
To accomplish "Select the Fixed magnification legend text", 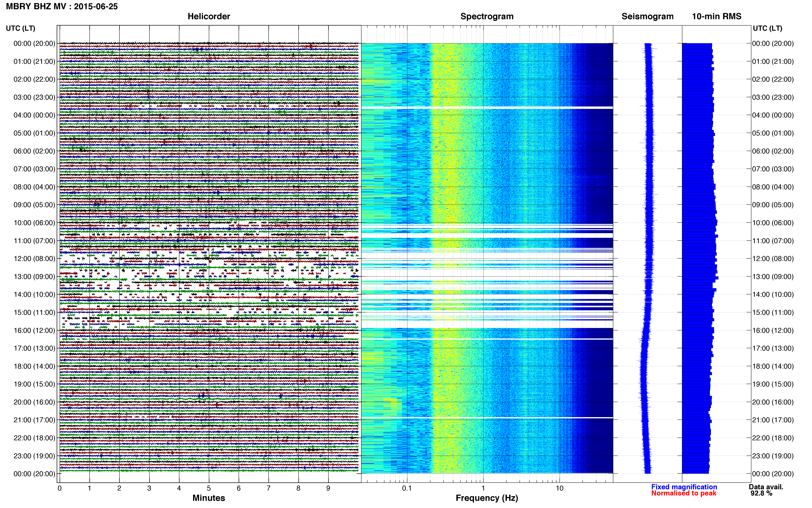I will (x=684, y=487).
